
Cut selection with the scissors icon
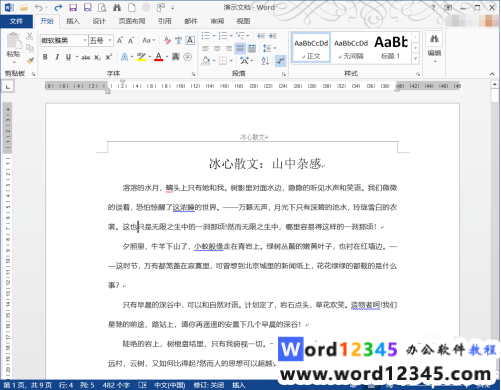pyautogui.click(x=30, y=36)
